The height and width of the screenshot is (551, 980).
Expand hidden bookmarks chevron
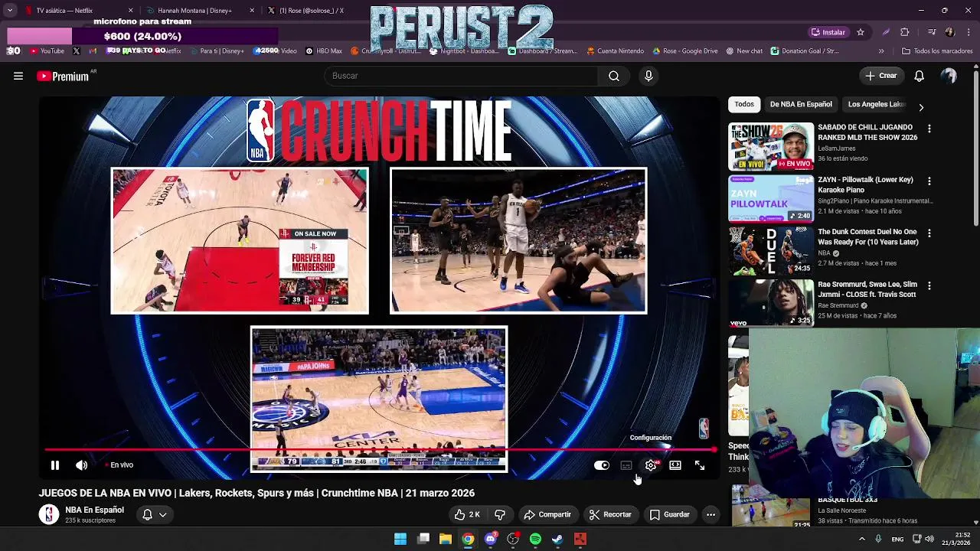click(x=881, y=51)
